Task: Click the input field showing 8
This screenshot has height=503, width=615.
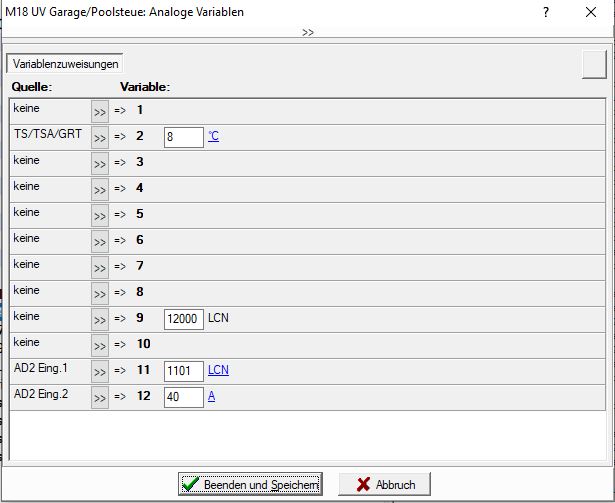Action: click(184, 137)
